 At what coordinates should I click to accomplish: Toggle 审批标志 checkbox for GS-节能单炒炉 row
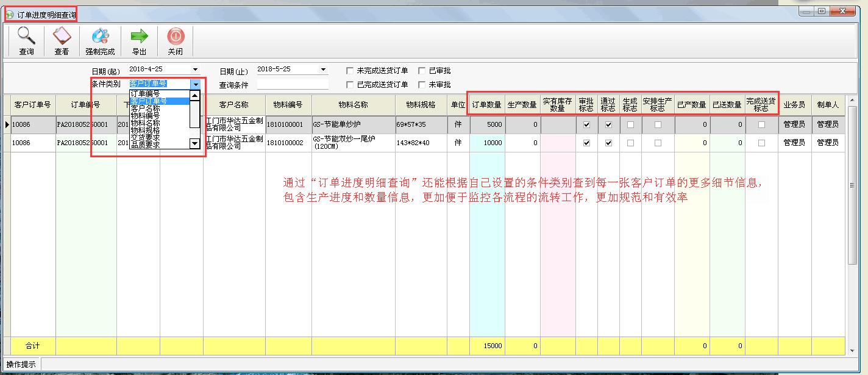587,124
